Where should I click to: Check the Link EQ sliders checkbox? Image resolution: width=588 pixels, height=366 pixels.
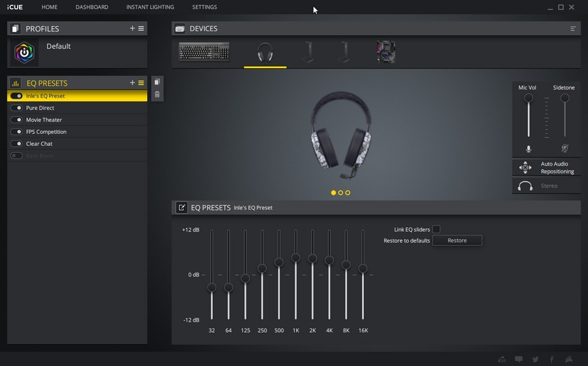pos(436,229)
